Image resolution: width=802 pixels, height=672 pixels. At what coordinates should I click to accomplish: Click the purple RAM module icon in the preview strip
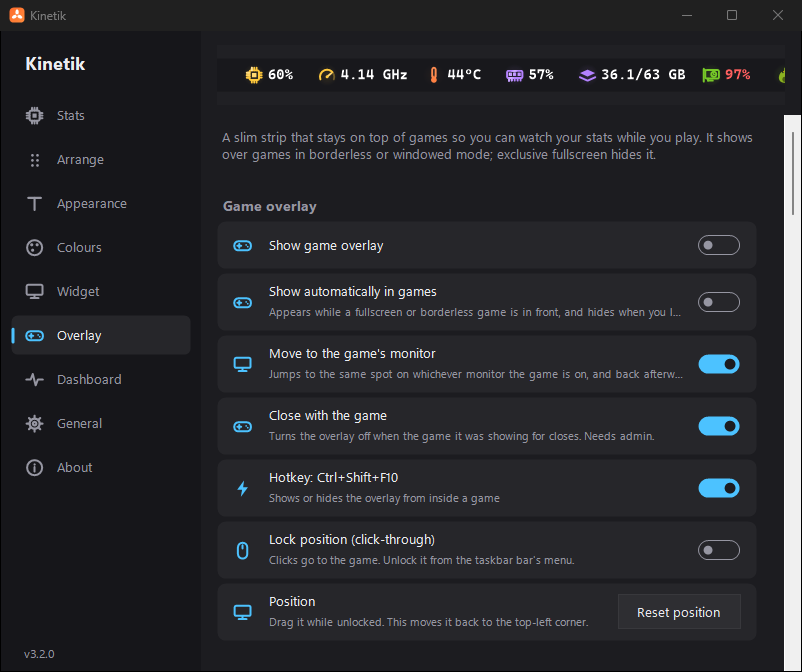(x=515, y=76)
